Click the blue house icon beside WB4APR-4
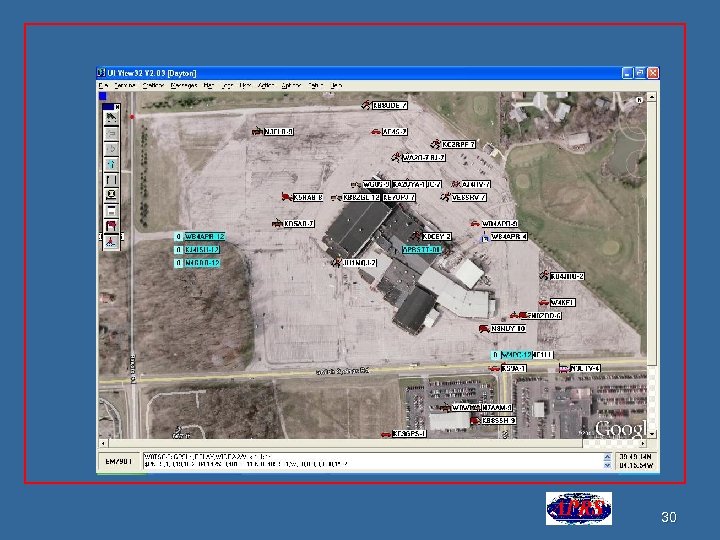This screenshot has height=540, width=720. click(484, 238)
